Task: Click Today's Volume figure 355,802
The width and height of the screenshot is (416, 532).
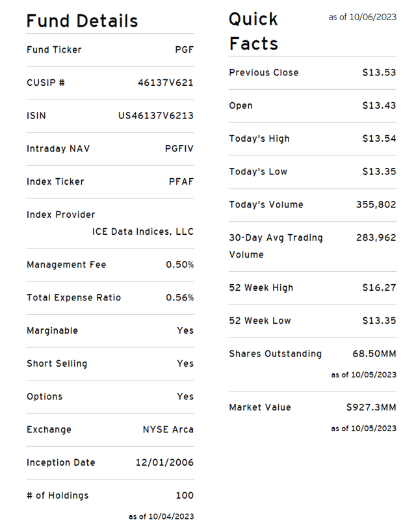Action: tap(376, 205)
